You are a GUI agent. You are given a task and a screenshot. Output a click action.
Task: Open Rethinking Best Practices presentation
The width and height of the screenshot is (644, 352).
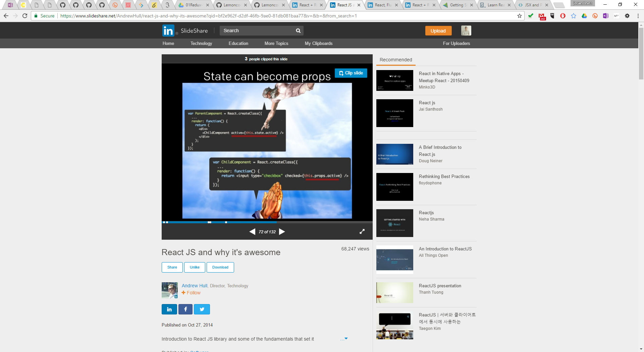444,176
